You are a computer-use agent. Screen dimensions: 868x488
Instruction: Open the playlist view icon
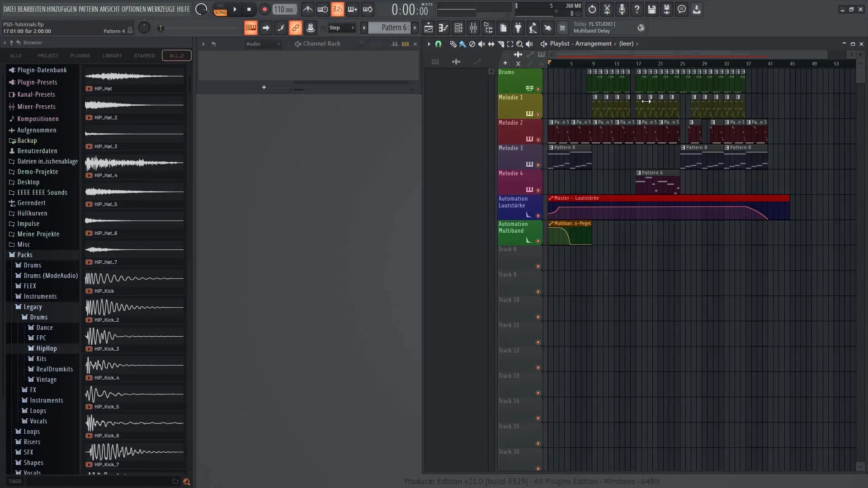point(429,28)
